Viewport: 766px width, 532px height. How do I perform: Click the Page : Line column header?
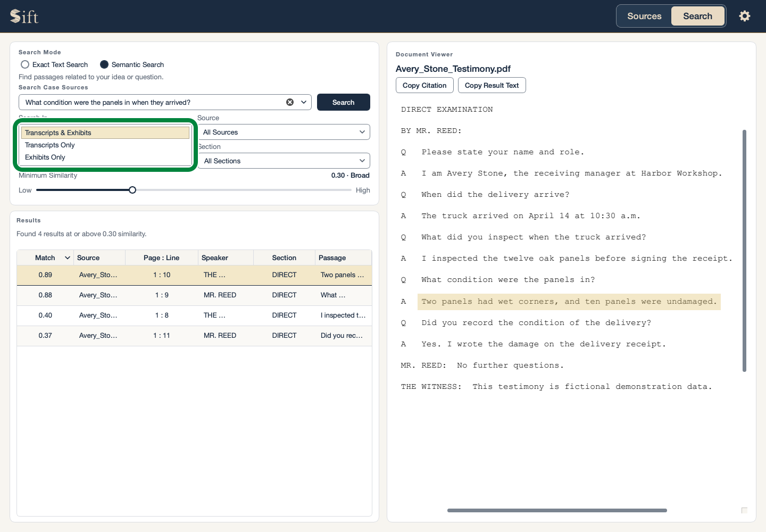pyautogui.click(x=161, y=258)
